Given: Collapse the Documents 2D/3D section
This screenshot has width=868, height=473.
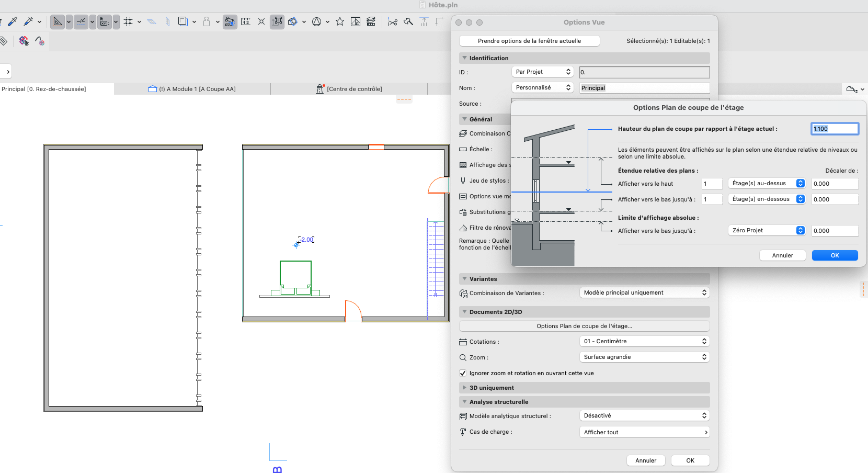Looking at the screenshot, I should click(464, 312).
